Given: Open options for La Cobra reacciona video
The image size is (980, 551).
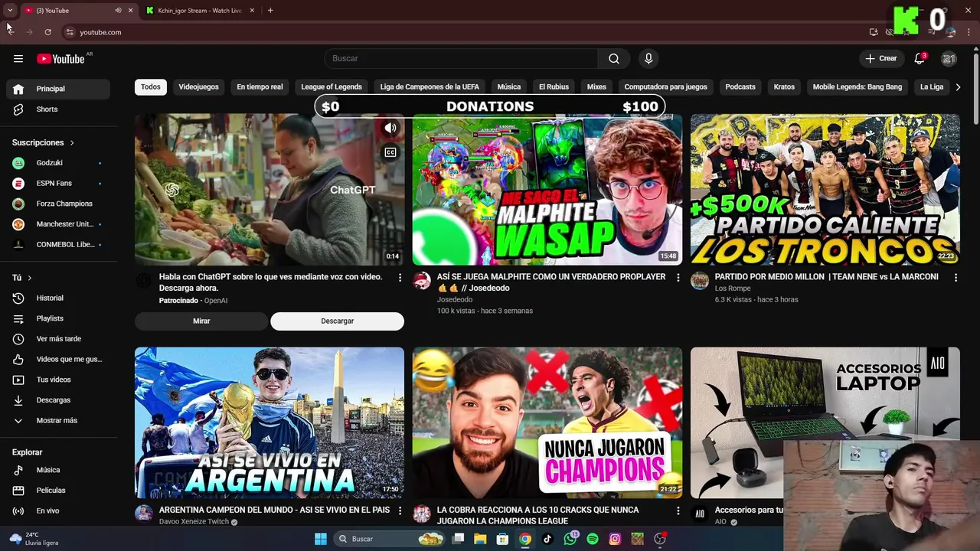Looking at the screenshot, I should point(678,510).
